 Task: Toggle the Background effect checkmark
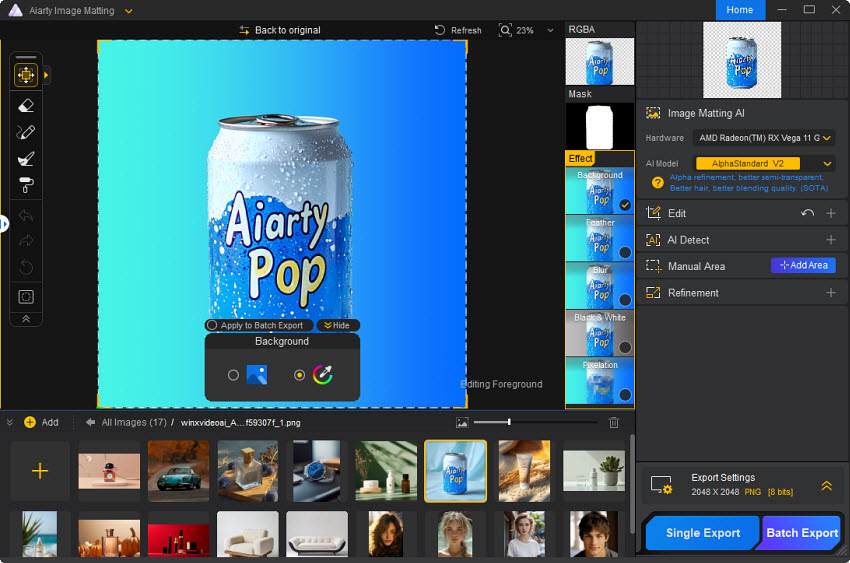pyautogui.click(x=625, y=205)
